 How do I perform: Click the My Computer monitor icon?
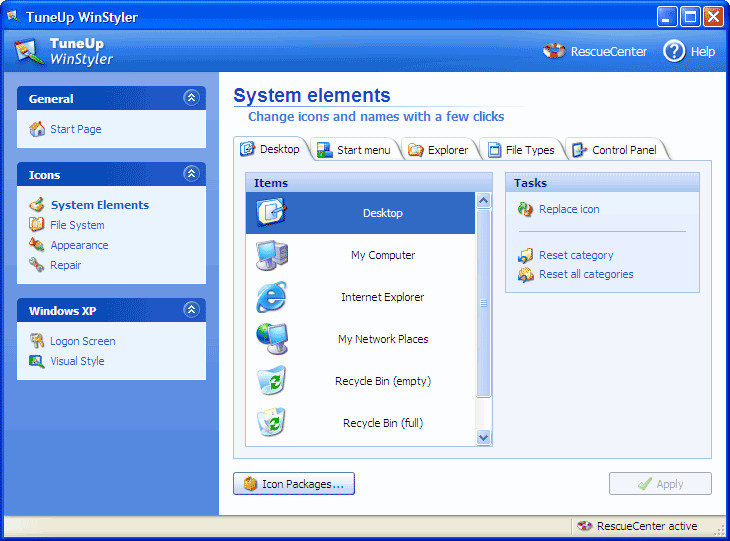(x=272, y=255)
